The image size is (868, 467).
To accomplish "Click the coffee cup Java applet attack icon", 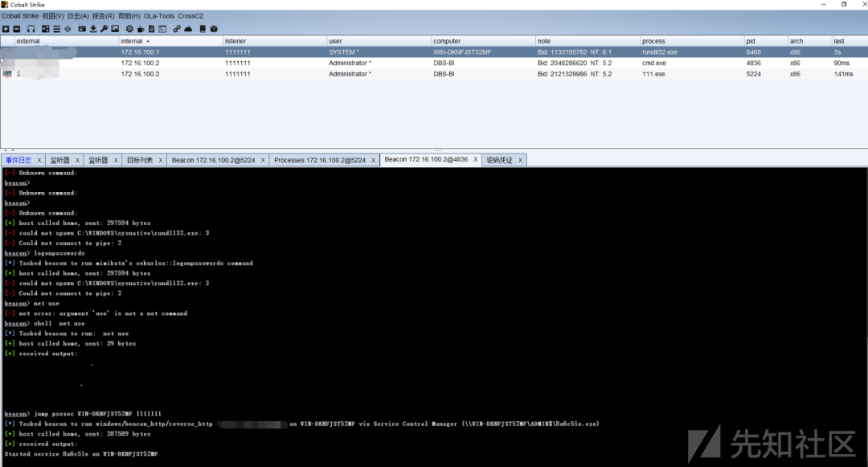I will [141, 29].
